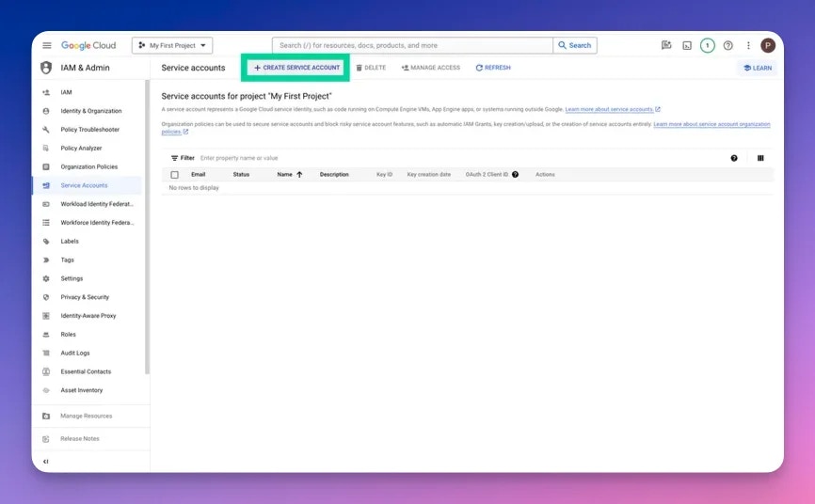Toggle Name column sort arrow

299,175
